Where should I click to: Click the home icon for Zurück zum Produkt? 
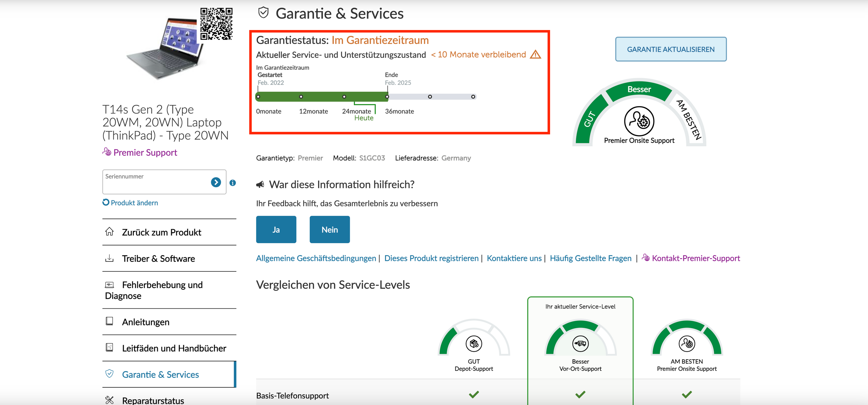tap(109, 232)
